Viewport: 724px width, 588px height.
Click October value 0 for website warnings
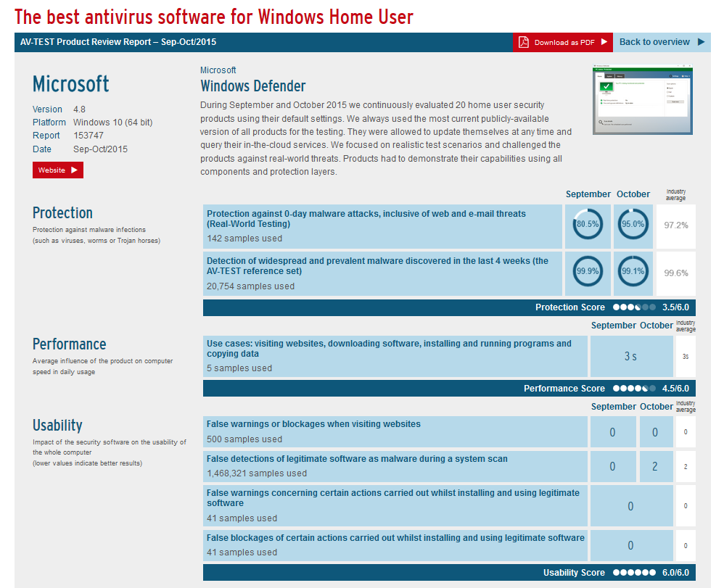coord(655,432)
